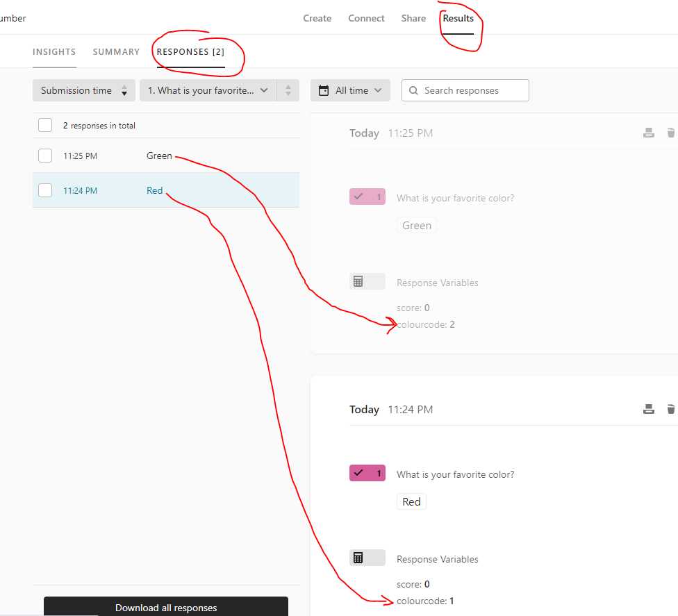Click the Search responses field
Screen dimensions: 678x616
[465, 90]
